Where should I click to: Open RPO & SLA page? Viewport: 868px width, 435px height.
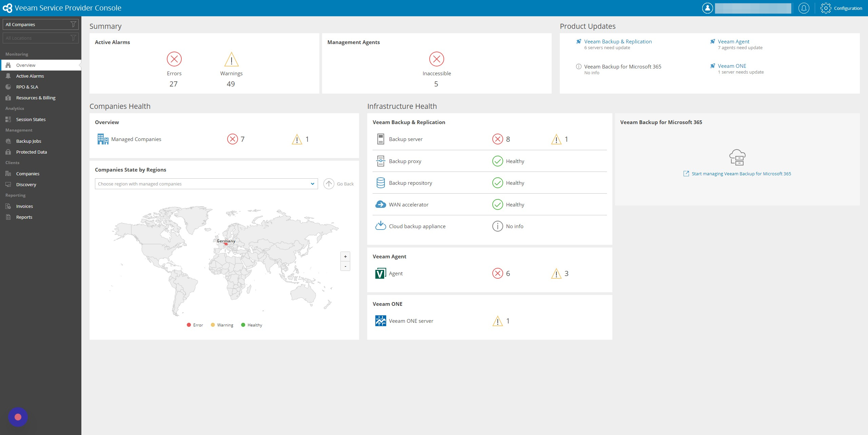pos(41,87)
